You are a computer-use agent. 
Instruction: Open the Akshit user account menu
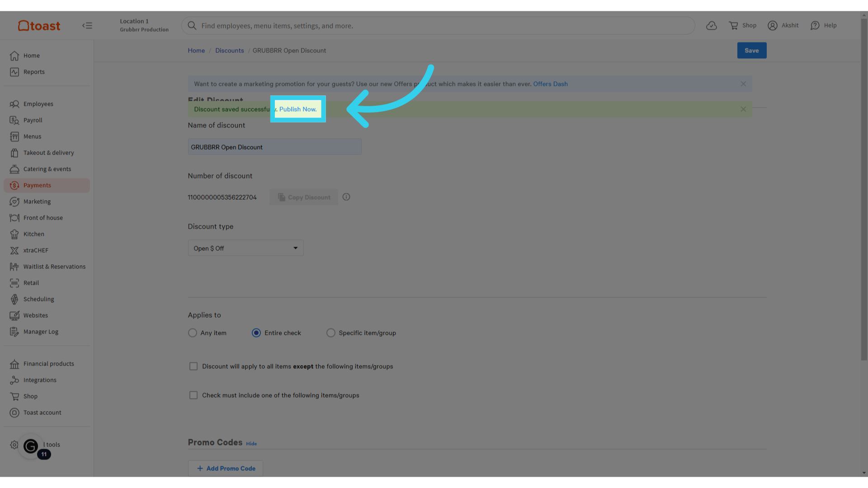783,26
